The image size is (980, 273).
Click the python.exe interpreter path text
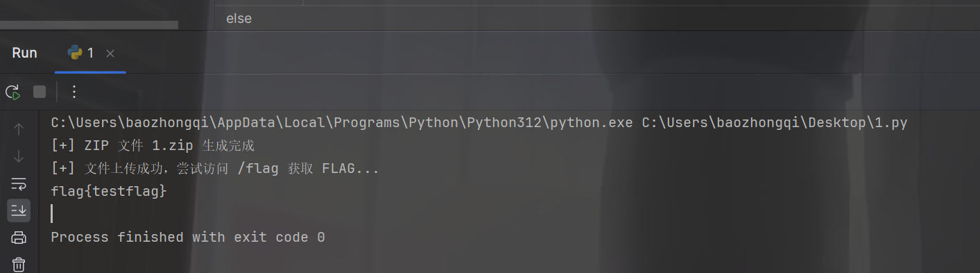click(342, 123)
